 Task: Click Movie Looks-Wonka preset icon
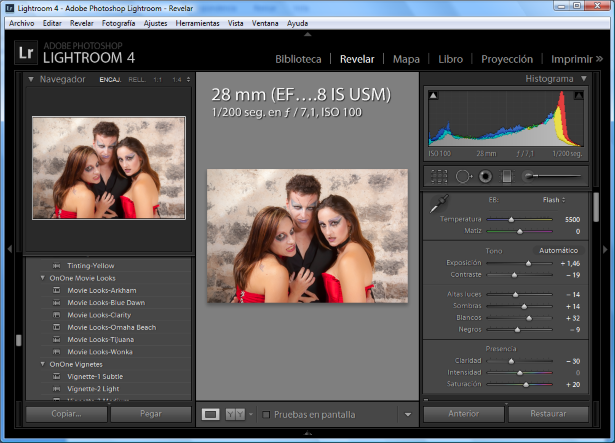[56, 352]
